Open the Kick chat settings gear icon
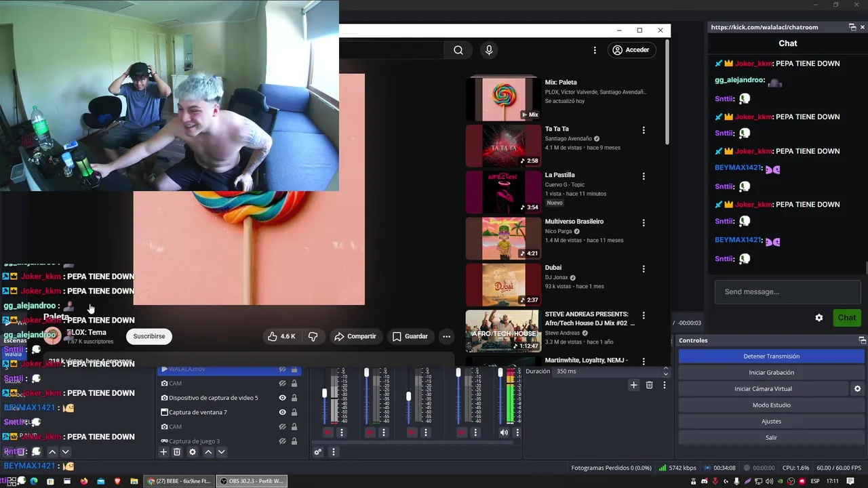 click(819, 318)
